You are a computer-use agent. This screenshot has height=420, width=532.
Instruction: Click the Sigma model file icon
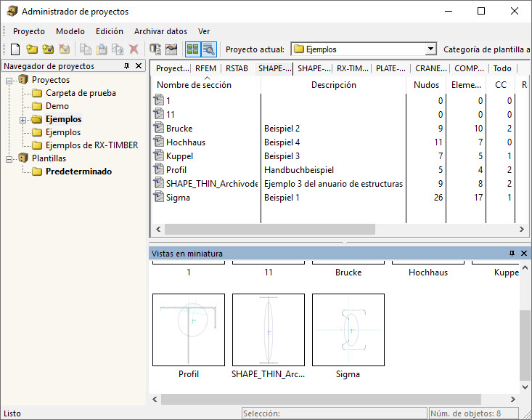pos(158,197)
